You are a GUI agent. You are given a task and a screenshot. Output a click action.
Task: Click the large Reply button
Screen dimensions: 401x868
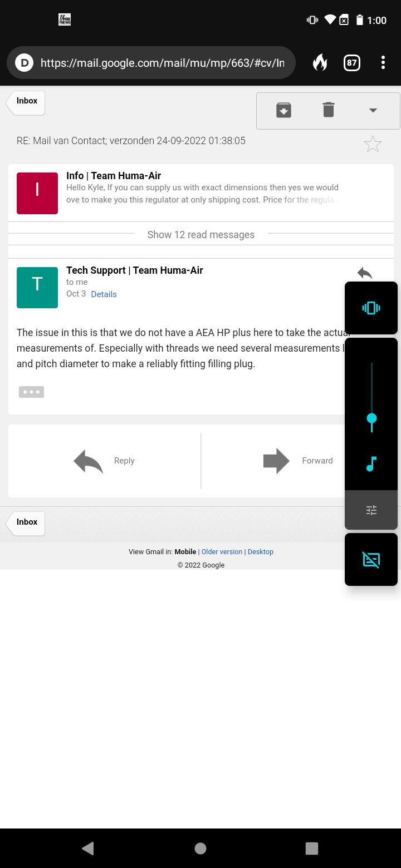(104, 461)
